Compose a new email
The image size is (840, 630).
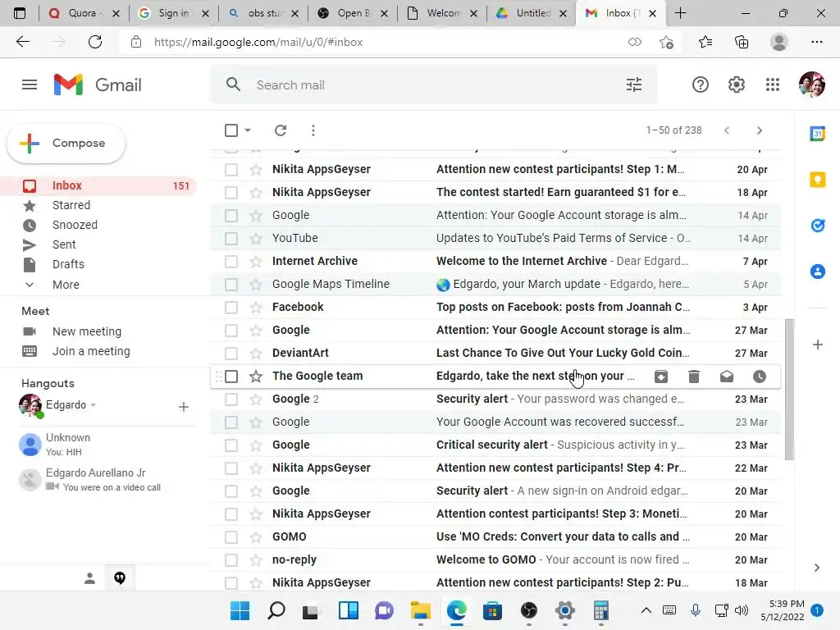[66, 144]
